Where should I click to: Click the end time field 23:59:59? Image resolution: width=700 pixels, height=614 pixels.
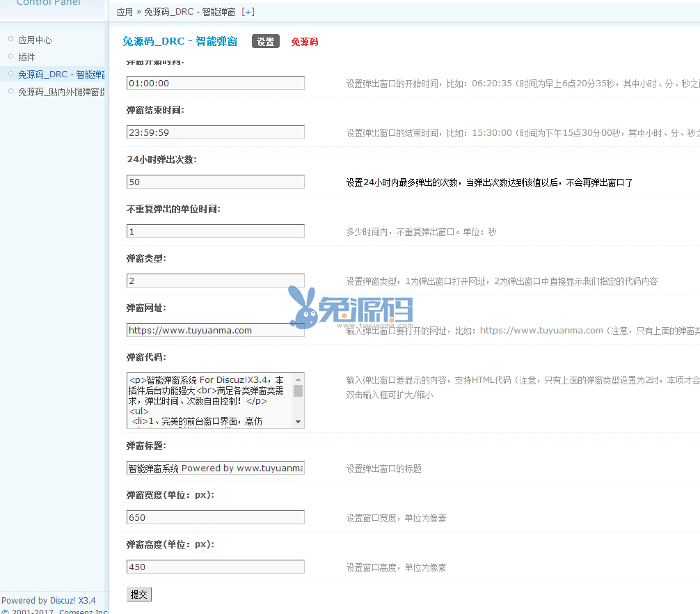(216, 133)
